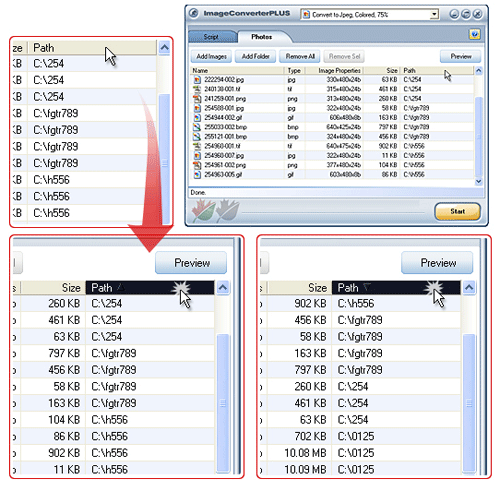500x491 pixels.
Task: Select the tif file icon for 240138-001.tif
Action: tap(197, 89)
